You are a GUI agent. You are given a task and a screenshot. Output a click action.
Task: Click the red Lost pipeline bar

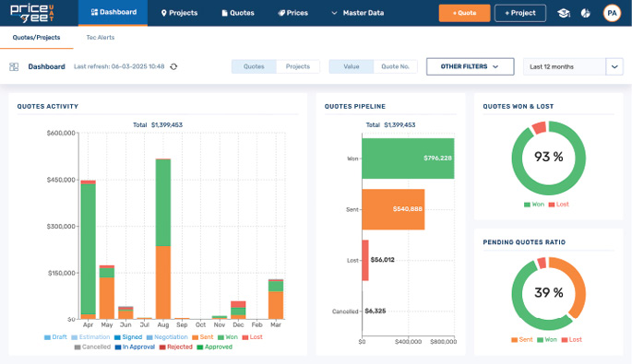pos(365,260)
